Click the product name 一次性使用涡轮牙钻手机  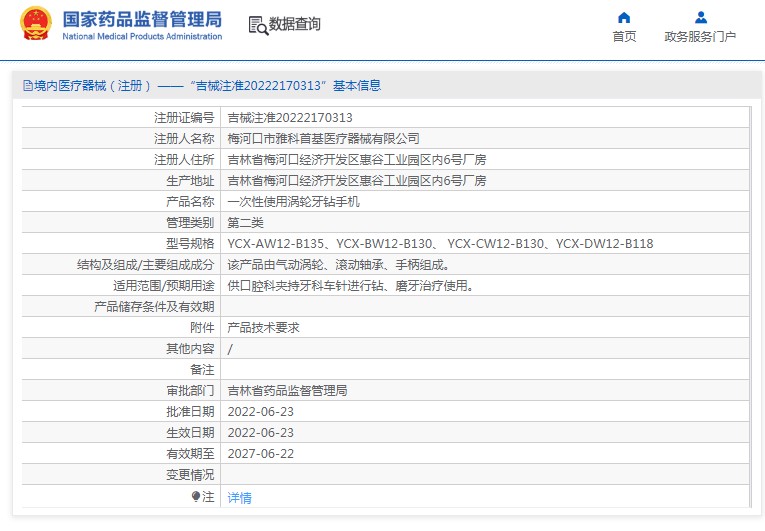(x=293, y=201)
